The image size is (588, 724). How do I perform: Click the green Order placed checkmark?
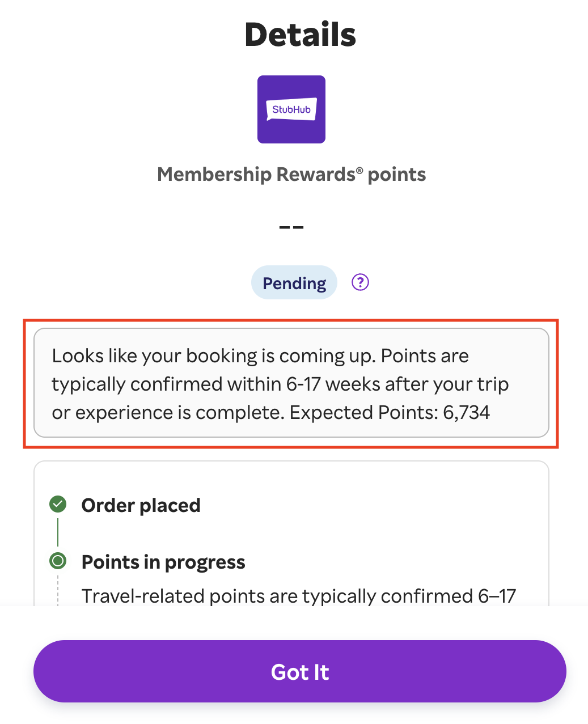click(58, 504)
